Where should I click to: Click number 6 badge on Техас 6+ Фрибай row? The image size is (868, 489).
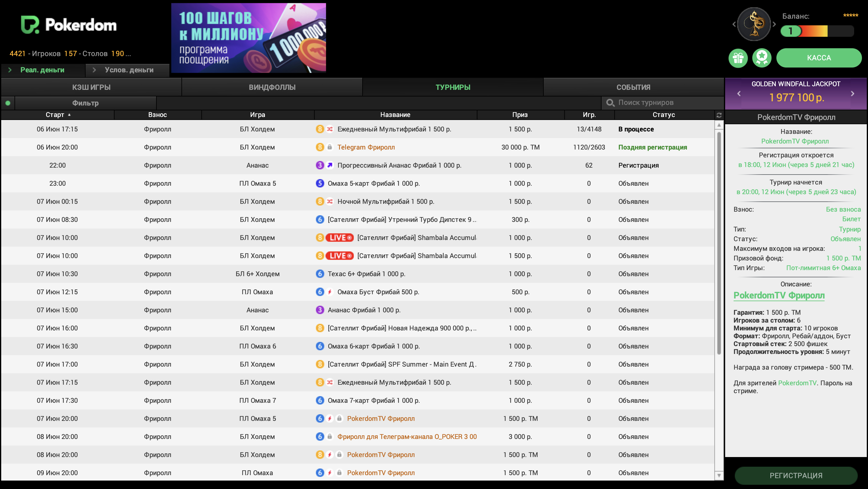[320, 274]
